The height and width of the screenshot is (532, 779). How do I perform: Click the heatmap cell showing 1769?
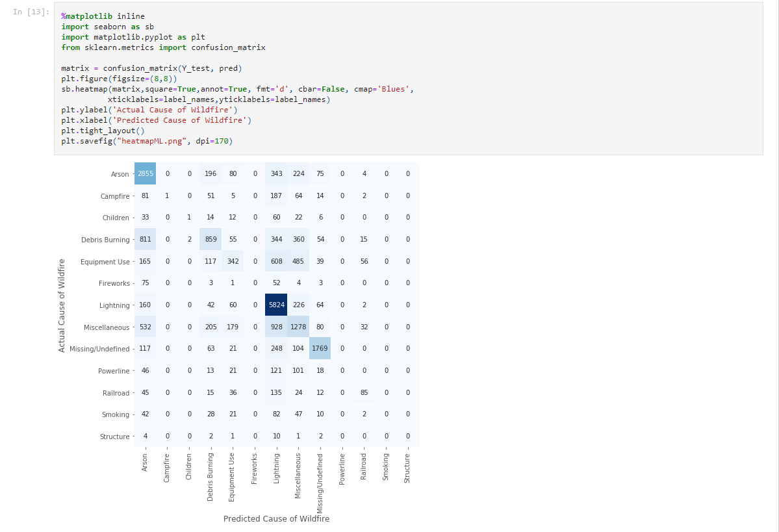(x=320, y=348)
